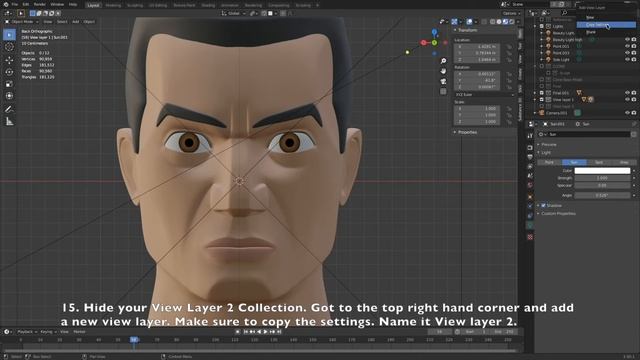Open the XYZ Euler rotation mode dropdown
Viewport: 640px width, 360px height.
click(x=484, y=95)
